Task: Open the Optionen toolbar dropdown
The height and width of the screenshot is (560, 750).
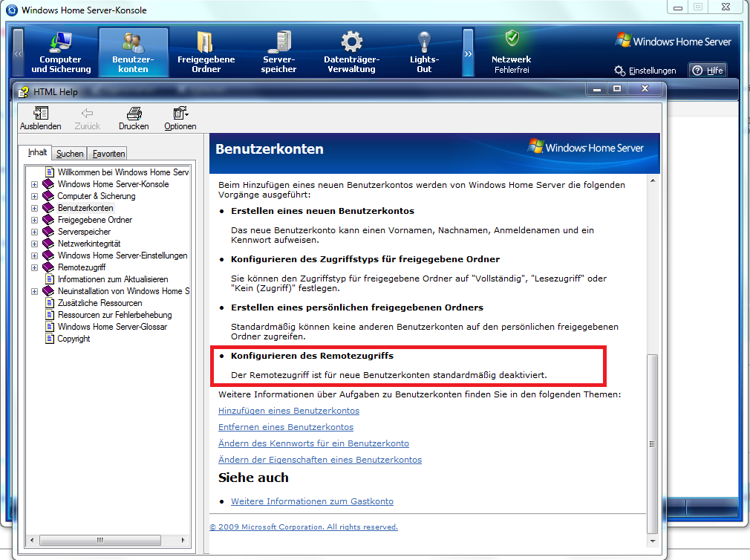Action: pos(180,119)
